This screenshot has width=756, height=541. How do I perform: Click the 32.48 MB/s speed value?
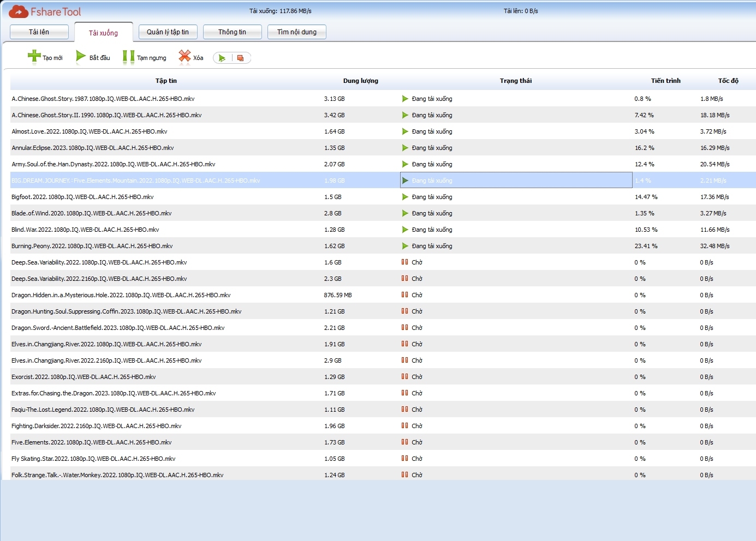pyautogui.click(x=715, y=246)
